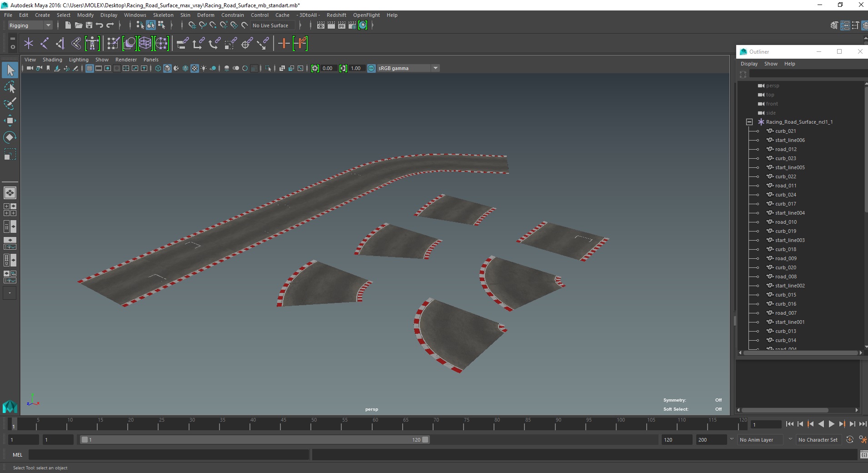
Task: Click the MEL command input field
Action: (x=169, y=455)
